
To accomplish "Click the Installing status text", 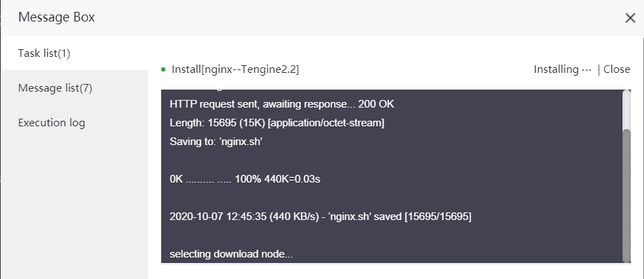I will [x=556, y=69].
